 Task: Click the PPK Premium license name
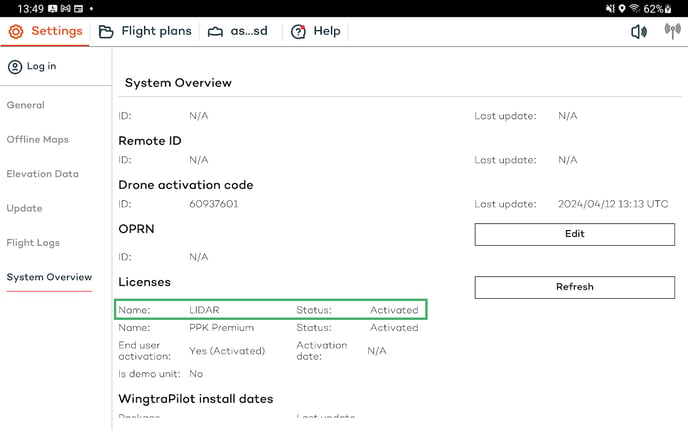222,328
